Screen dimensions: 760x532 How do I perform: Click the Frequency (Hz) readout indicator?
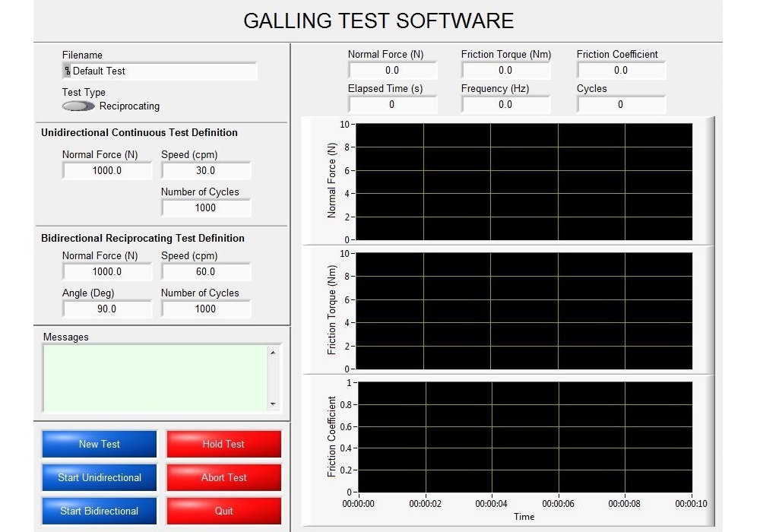pos(505,105)
